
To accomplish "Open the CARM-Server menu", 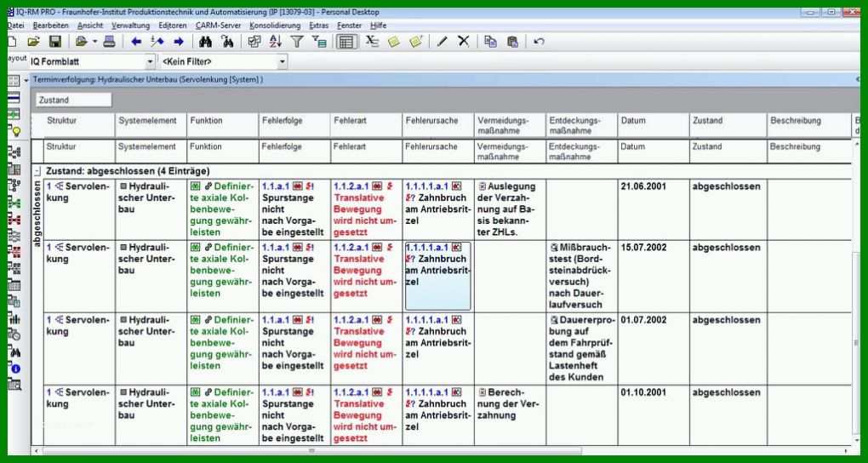I will click(218, 26).
